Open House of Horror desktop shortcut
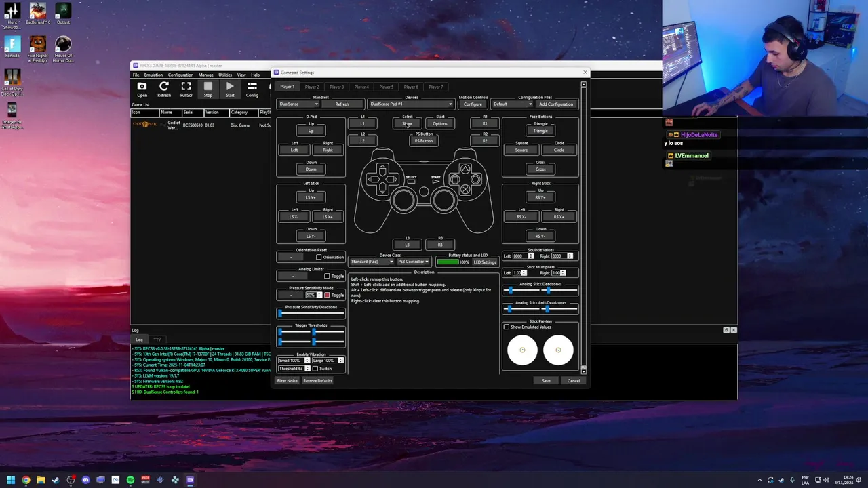 (63, 49)
